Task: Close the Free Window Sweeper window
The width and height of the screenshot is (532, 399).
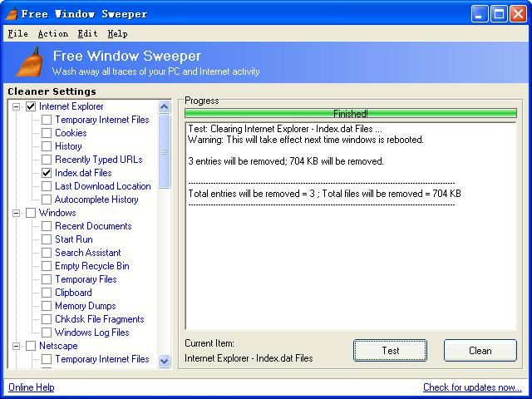Action: coord(518,14)
